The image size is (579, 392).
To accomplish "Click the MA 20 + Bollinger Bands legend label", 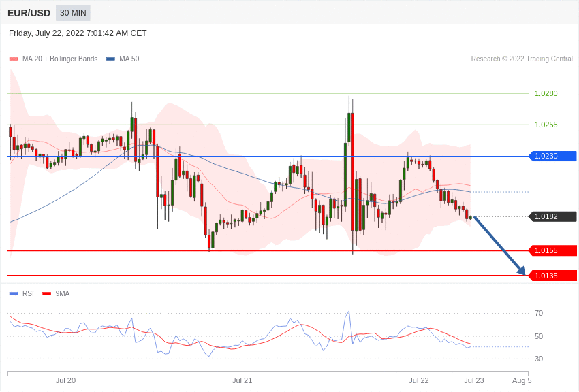I will pyautogui.click(x=60, y=59).
